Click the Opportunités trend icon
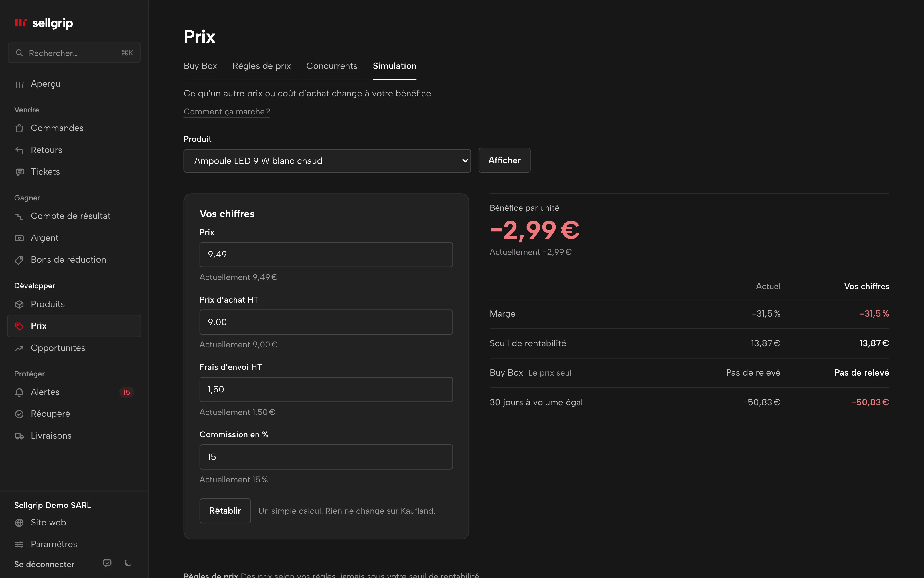The height and width of the screenshot is (578, 924). [x=19, y=348]
